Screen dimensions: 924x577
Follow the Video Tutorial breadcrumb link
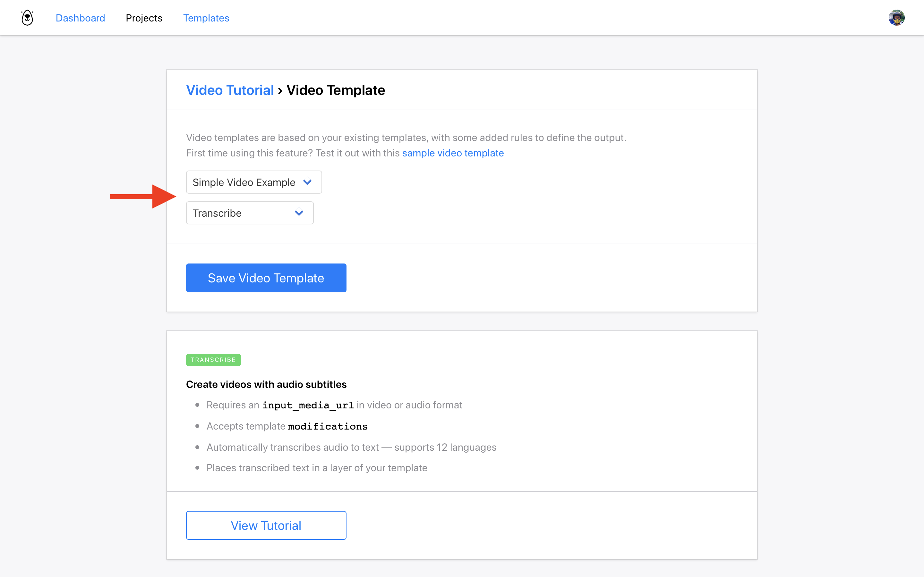(230, 90)
